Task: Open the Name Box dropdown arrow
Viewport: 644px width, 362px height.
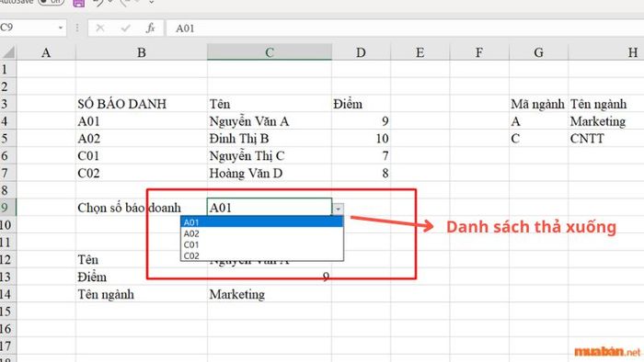Action: point(61,28)
